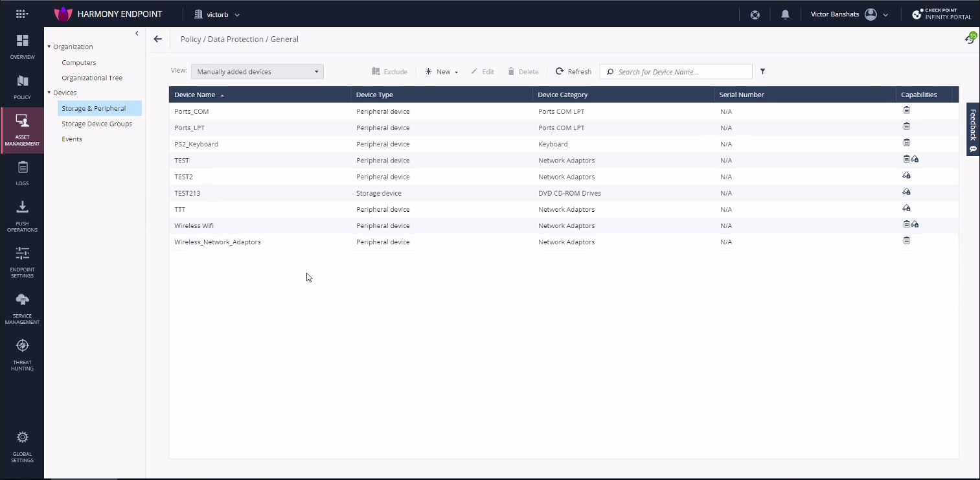980x480 pixels.
Task: Click capabilities icon in TEST2 row
Action: tap(907, 176)
